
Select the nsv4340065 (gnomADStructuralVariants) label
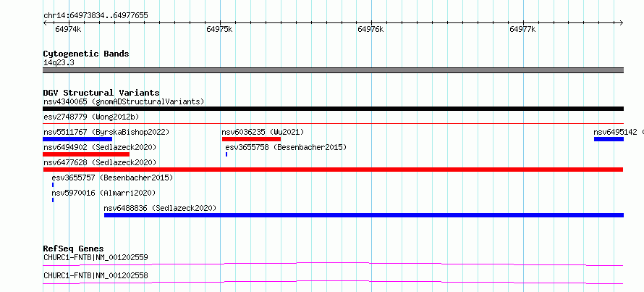[x=124, y=101]
